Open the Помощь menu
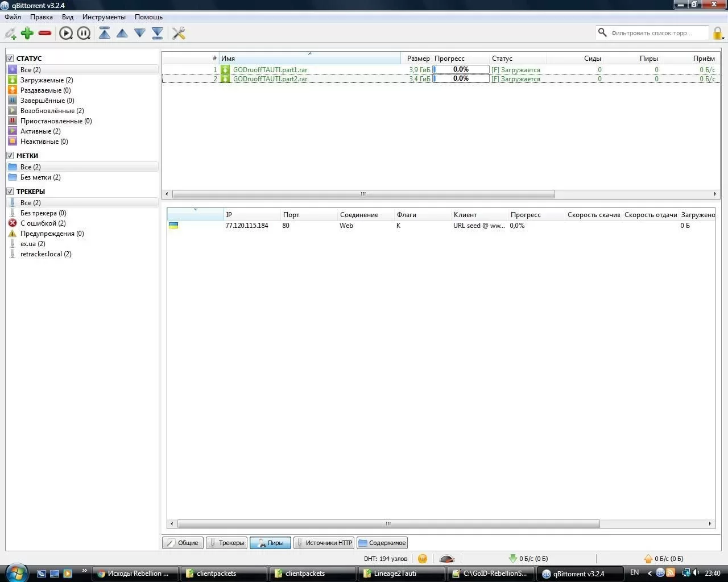 pyautogui.click(x=148, y=17)
